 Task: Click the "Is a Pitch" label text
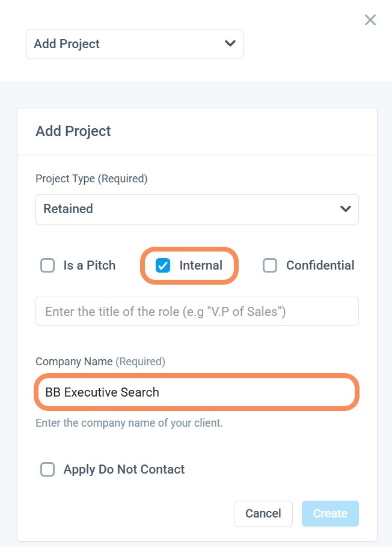90,265
